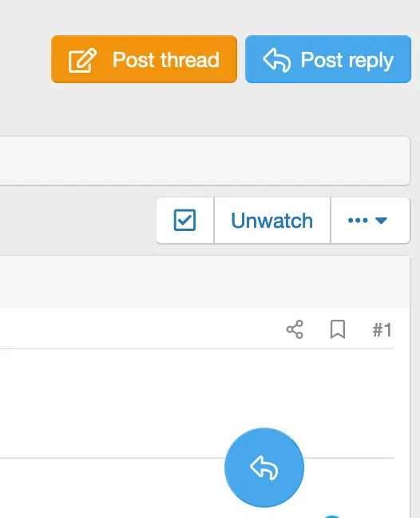This screenshot has height=518, width=420.
Task: Click the blue checkmark icon in the thread toolbar
Action: pos(184,220)
